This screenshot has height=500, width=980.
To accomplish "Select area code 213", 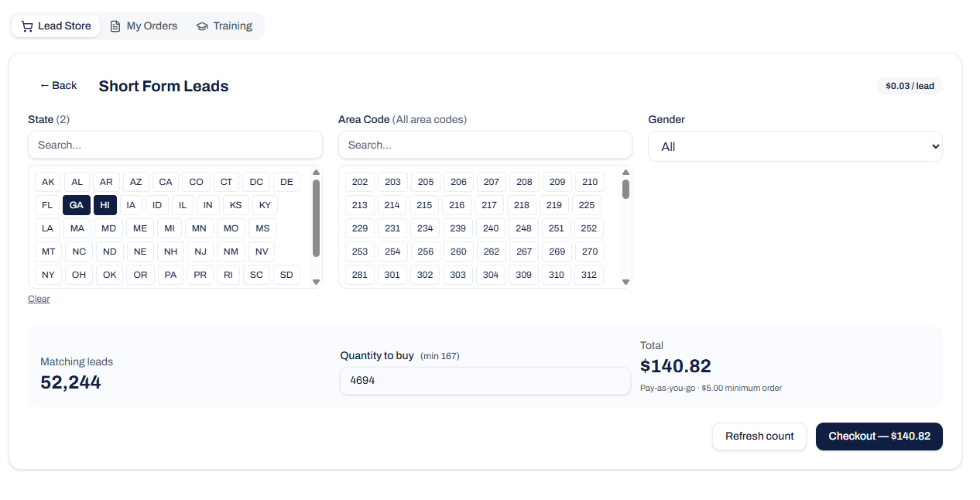I will pyautogui.click(x=359, y=205).
